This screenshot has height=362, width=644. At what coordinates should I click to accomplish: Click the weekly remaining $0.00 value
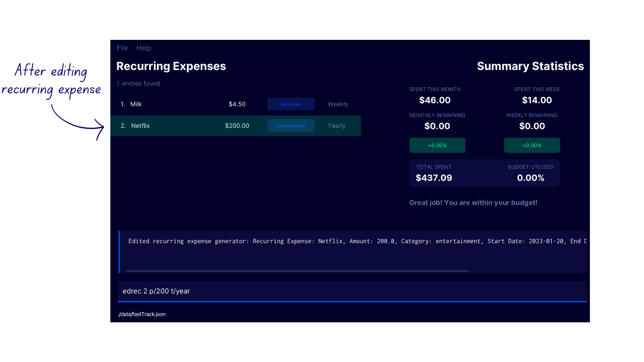pos(532,126)
